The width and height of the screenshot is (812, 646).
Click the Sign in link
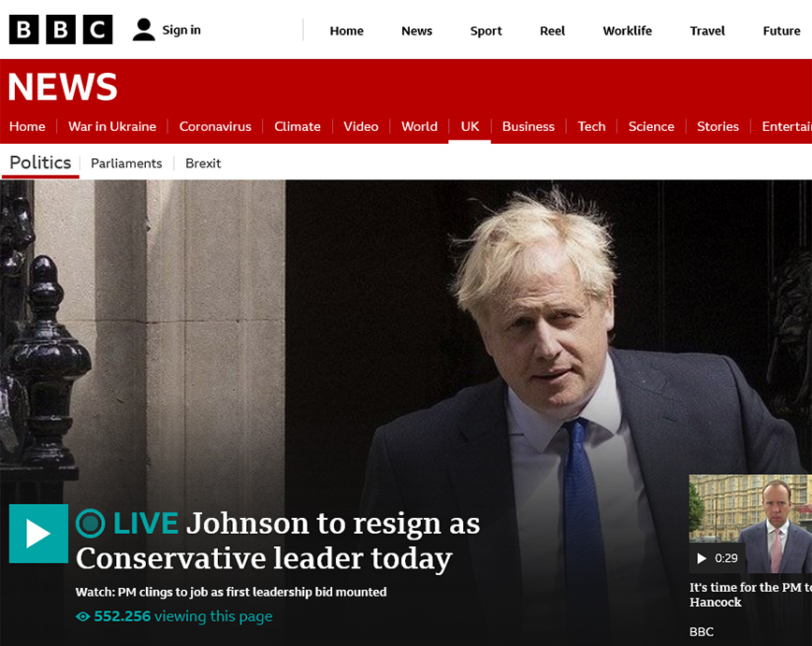coord(181,30)
